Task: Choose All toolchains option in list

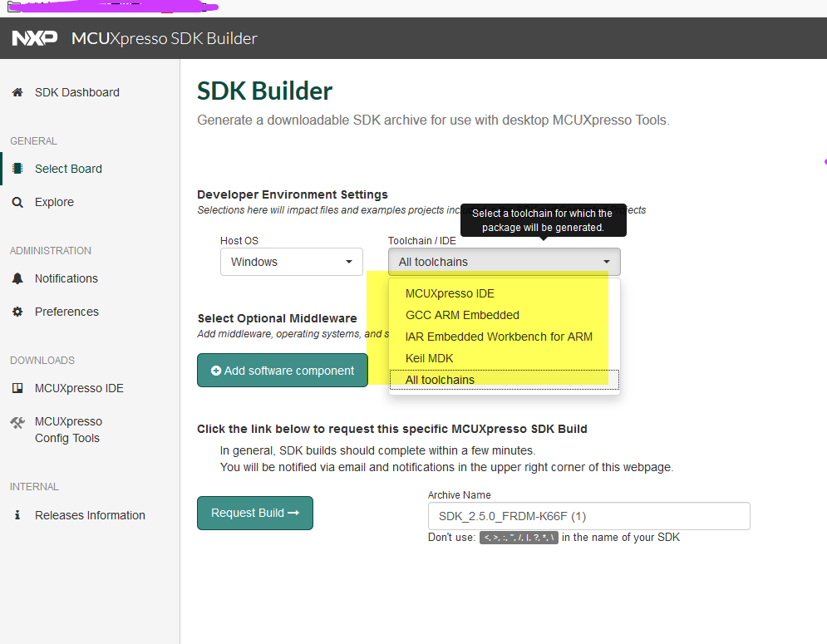Action: (505, 380)
